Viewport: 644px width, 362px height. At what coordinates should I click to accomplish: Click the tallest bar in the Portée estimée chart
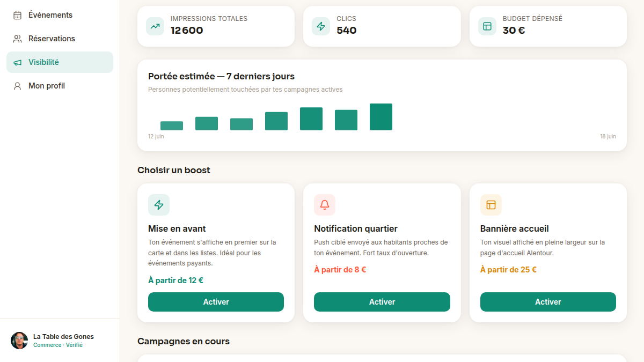pyautogui.click(x=381, y=117)
